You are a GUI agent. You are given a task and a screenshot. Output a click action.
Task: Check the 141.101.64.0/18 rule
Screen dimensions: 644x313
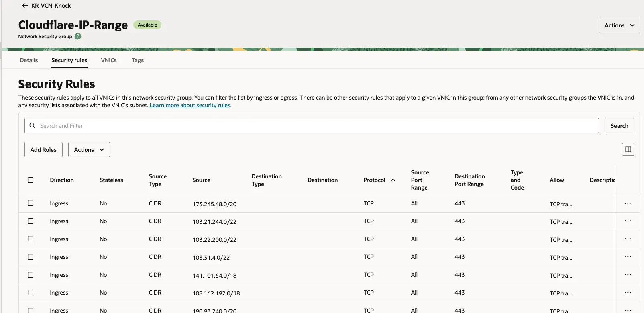[31, 275]
